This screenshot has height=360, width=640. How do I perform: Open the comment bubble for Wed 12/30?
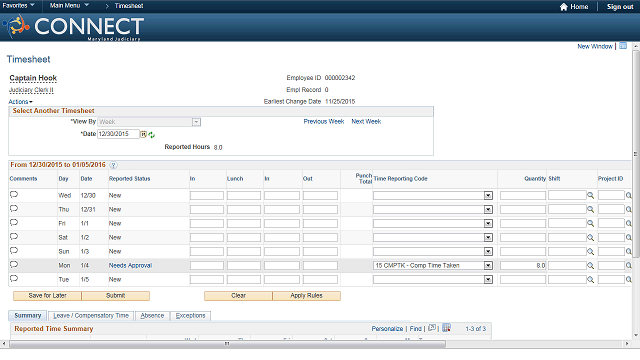pyautogui.click(x=14, y=195)
